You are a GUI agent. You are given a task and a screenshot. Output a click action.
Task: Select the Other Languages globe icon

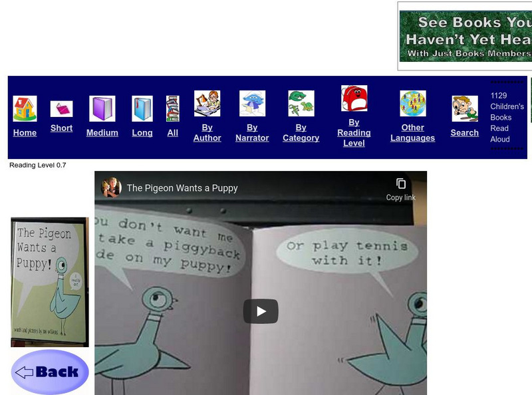click(412, 105)
